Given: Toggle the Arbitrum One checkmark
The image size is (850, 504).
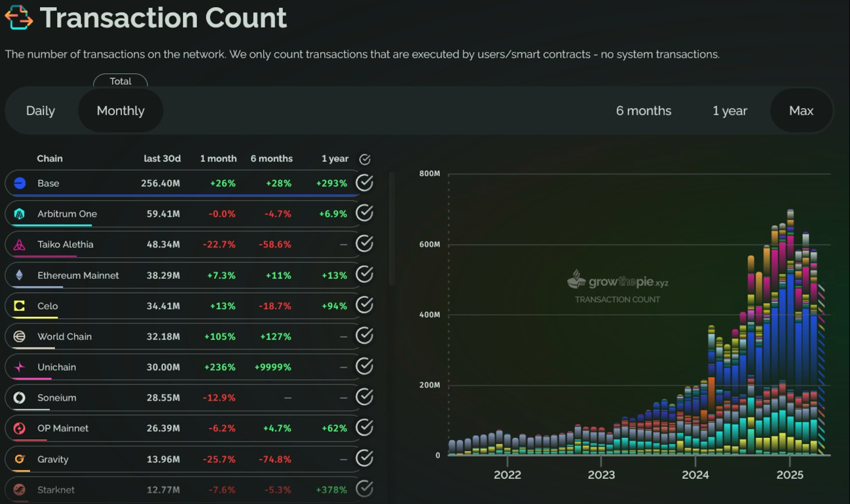Looking at the screenshot, I should tap(364, 213).
